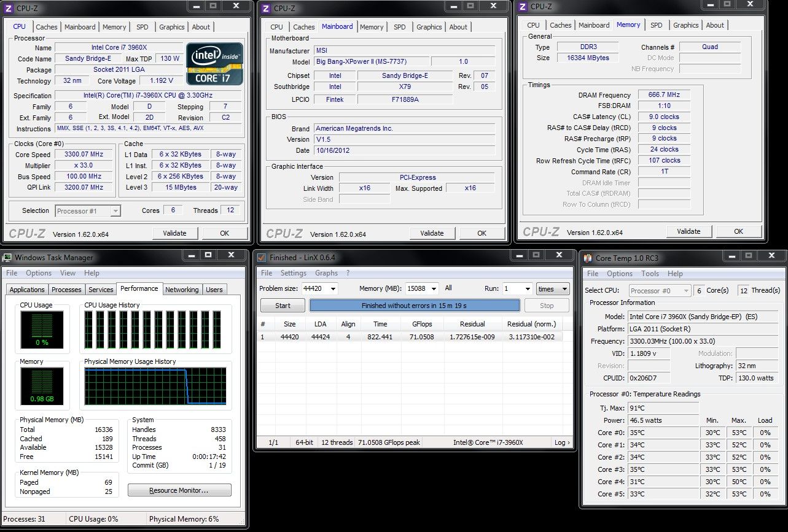The width and height of the screenshot is (788, 532).
Task: Open the 'times' unit dropdown
Action: click(x=553, y=289)
